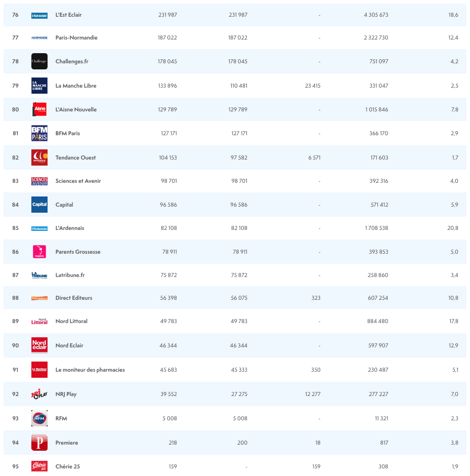Click the Nord Eclair logo icon

[39, 345]
